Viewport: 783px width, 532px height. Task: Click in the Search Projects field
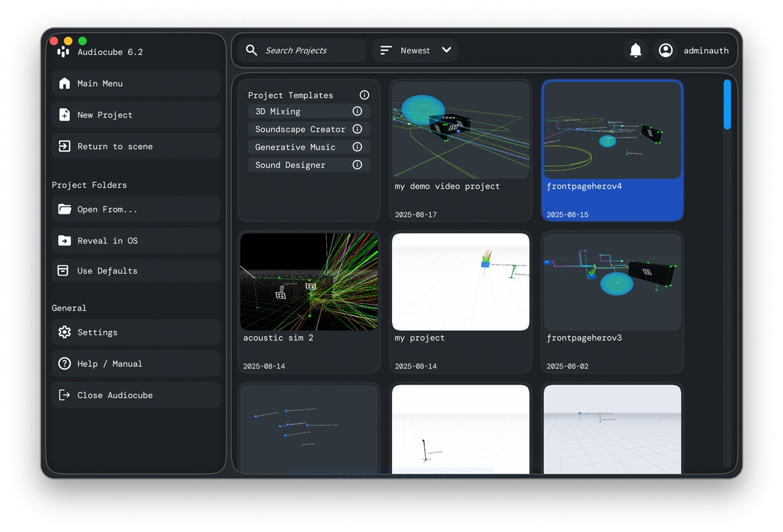(x=310, y=51)
